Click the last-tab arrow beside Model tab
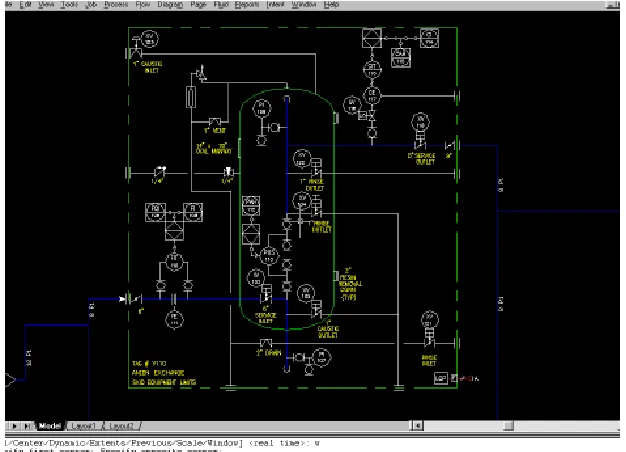Screen dimensions: 626x452 27,426
